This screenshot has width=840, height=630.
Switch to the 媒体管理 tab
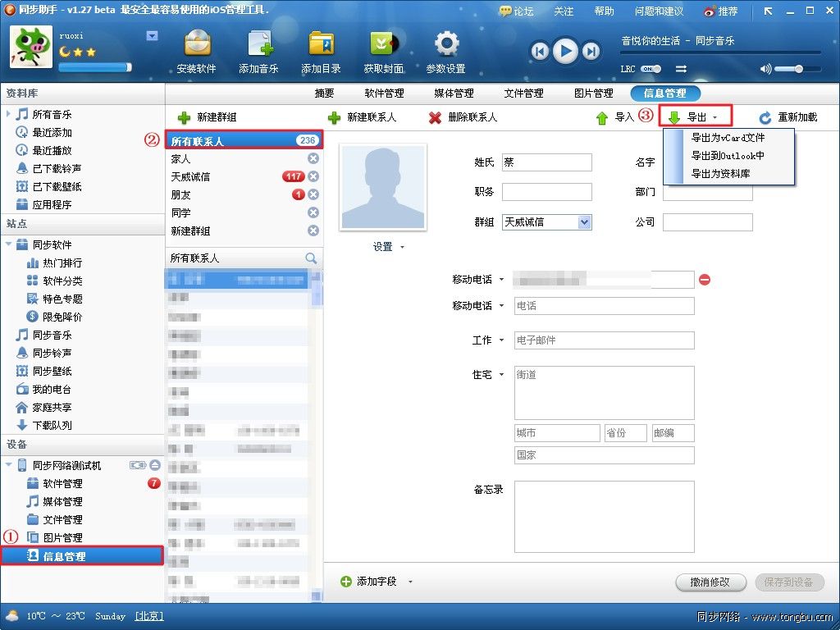click(x=454, y=93)
